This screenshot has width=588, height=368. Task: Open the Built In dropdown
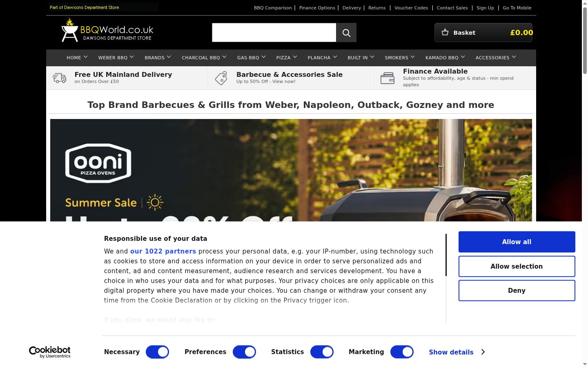(361, 58)
